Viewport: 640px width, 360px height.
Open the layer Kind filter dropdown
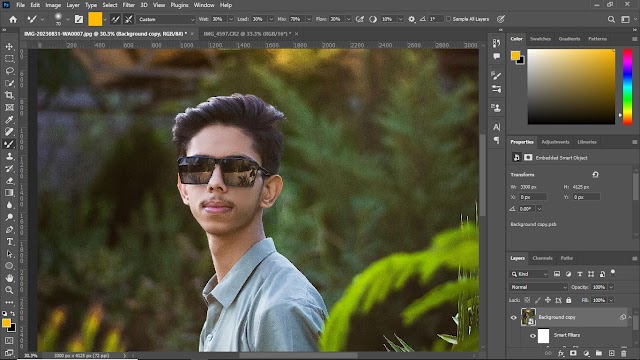click(529, 274)
